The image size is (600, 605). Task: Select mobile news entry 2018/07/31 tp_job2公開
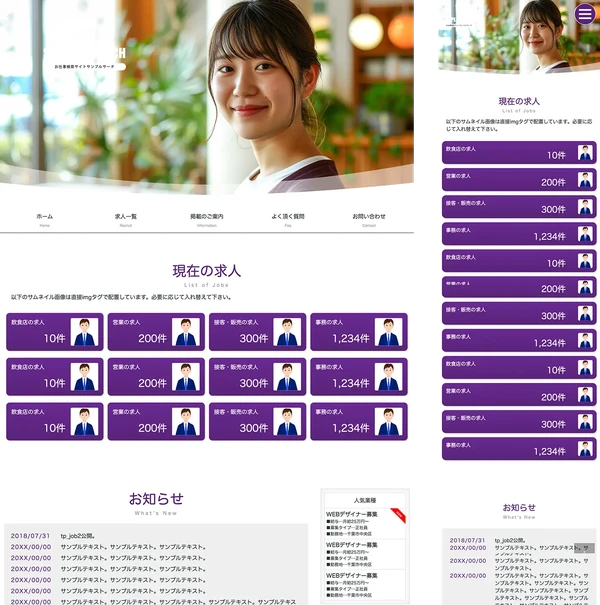pyautogui.click(x=488, y=540)
